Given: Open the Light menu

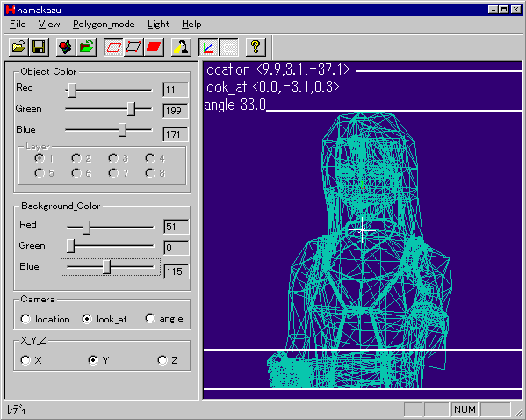Looking at the screenshot, I should (x=158, y=25).
